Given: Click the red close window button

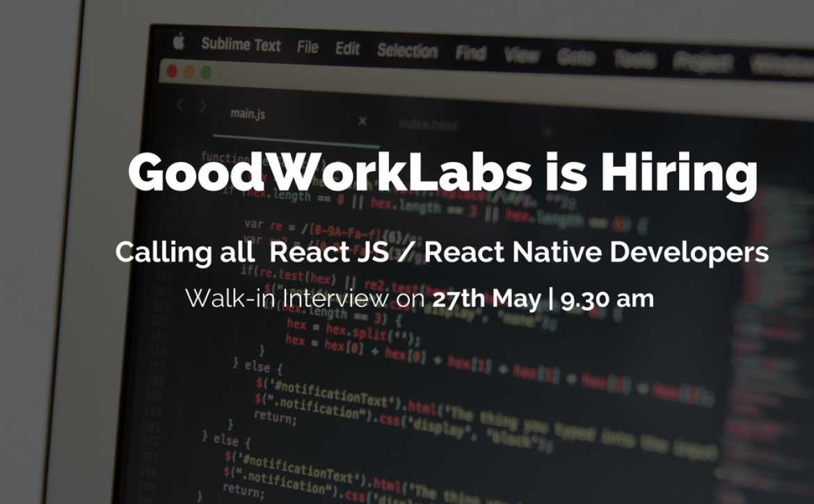Looking at the screenshot, I should 172,71.
